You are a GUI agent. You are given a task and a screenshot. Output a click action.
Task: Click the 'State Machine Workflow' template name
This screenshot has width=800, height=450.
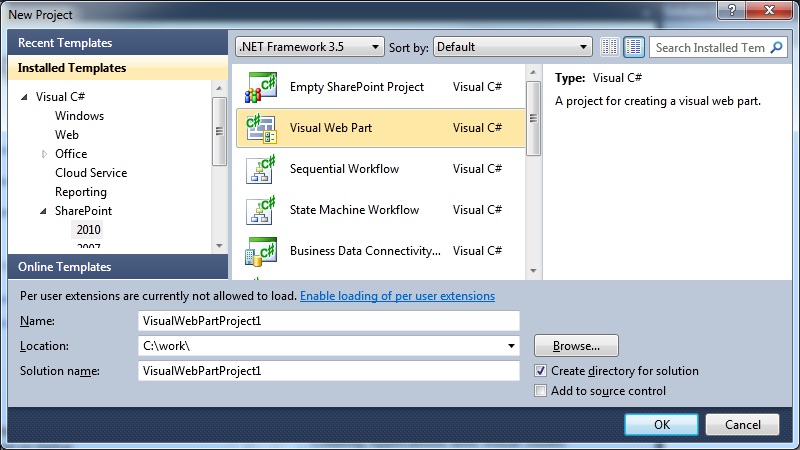click(x=354, y=210)
